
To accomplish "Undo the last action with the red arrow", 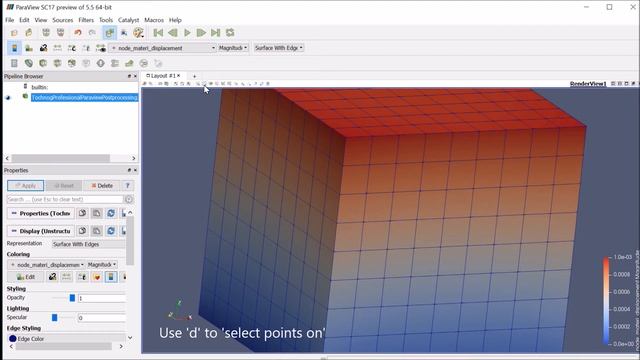I will pyautogui.click(x=78, y=33).
